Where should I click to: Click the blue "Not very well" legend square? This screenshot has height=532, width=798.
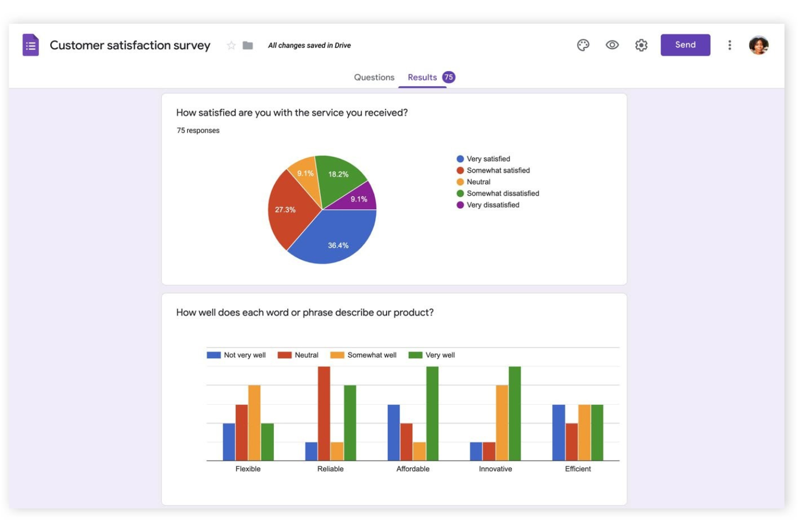coord(212,355)
